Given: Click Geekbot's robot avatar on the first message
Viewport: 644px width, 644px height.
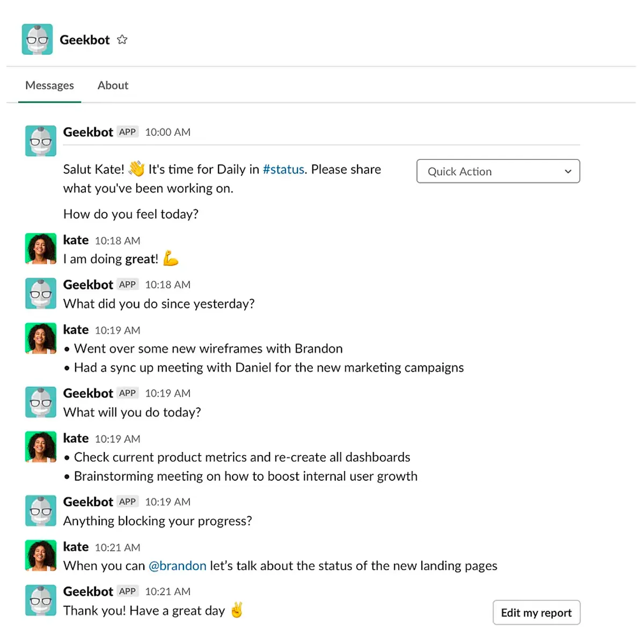Looking at the screenshot, I should (40, 140).
